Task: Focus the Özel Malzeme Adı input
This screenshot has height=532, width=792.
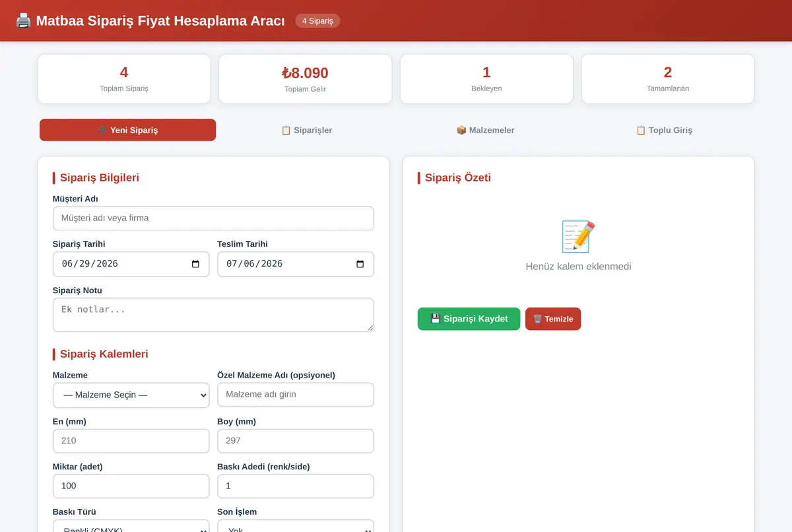Action: [x=296, y=395]
